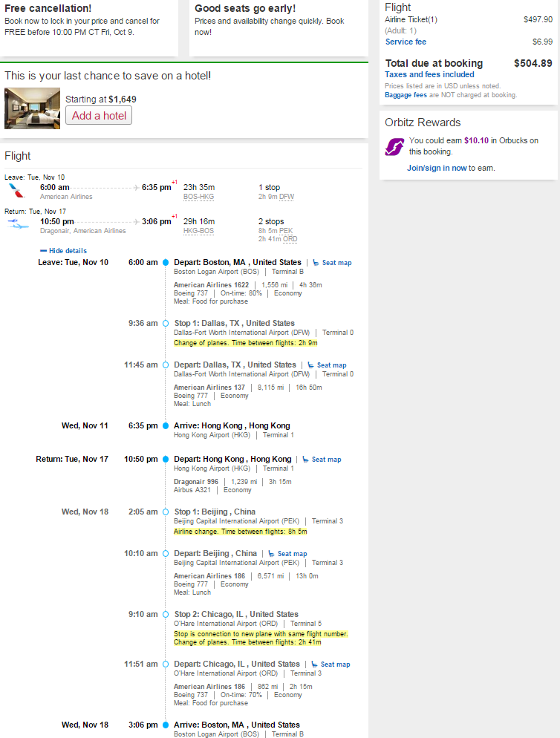Screen dimensions: 560x738
Task: Click the Good seats go early! heading
Action: (245, 8)
